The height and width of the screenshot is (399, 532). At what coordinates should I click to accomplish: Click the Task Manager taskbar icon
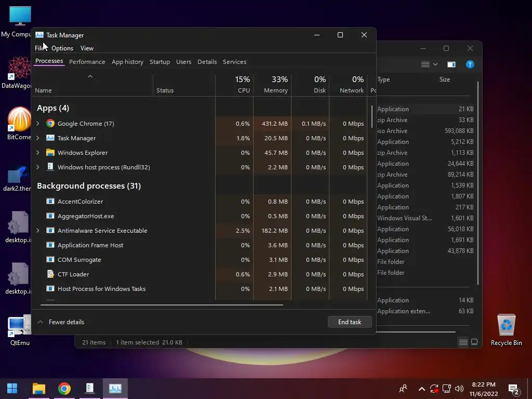pos(115,388)
